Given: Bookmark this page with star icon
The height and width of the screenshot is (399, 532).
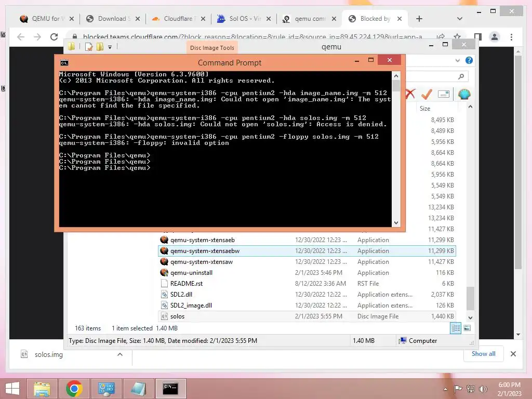Looking at the screenshot, I should coord(457,37).
